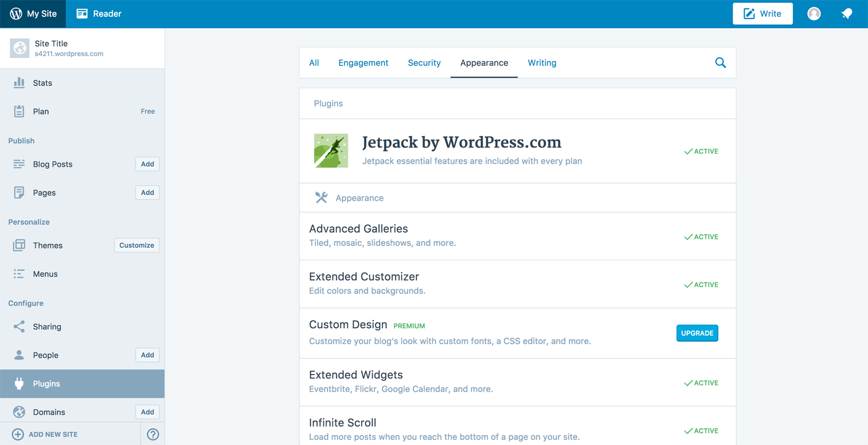The width and height of the screenshot is (868, 445).
Task: Open the Plan item in sidebar
Action: coord(41,111)
